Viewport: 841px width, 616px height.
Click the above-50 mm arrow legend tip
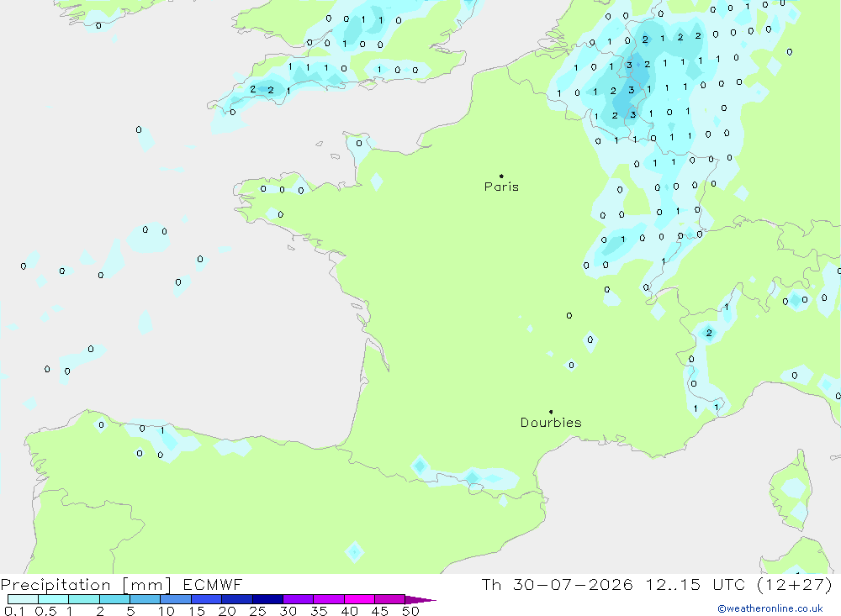coord(420,600)
